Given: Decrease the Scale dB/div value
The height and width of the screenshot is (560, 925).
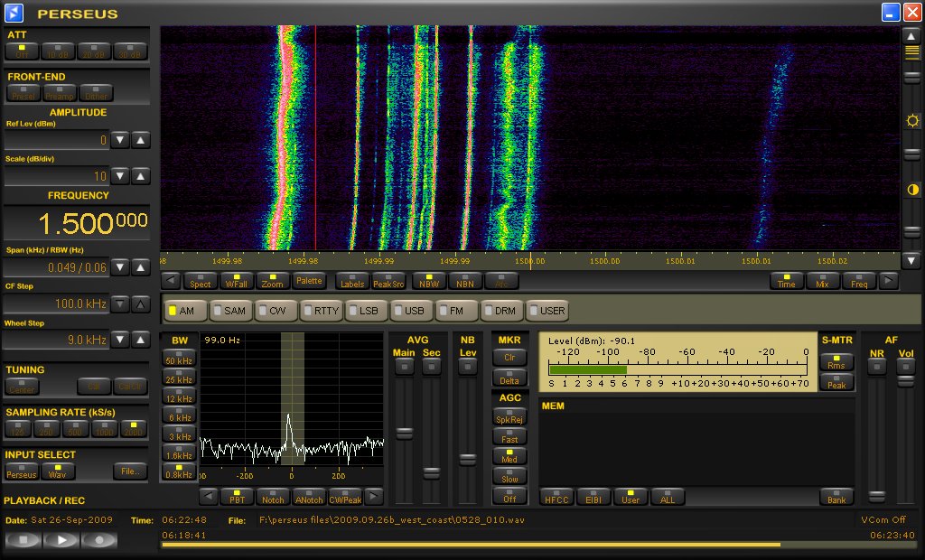Looking at the screenshot, I should (x=120, y=176).
